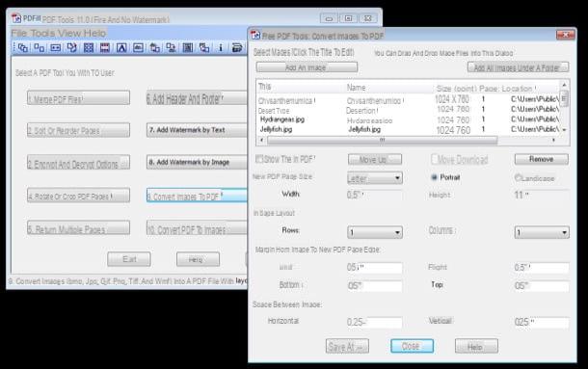Click the Height input field

point(541,195)
